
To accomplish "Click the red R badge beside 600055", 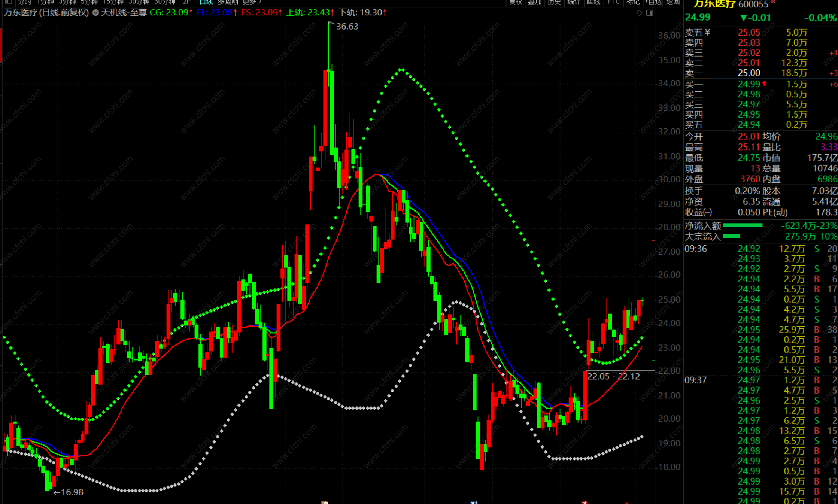I will click(x=773, y=2).
